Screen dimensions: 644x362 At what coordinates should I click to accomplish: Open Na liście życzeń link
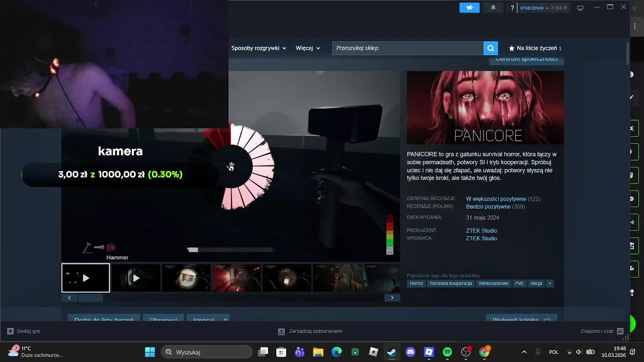coord(535,48)
